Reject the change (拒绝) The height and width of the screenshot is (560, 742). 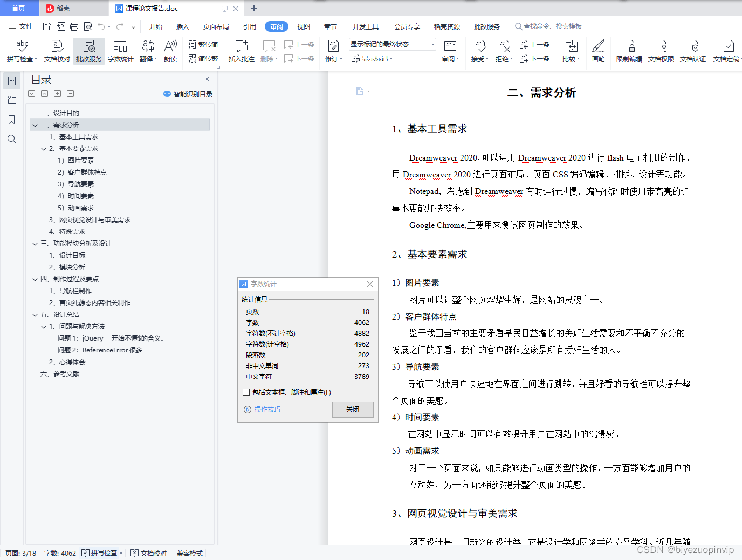coord(504,51)
